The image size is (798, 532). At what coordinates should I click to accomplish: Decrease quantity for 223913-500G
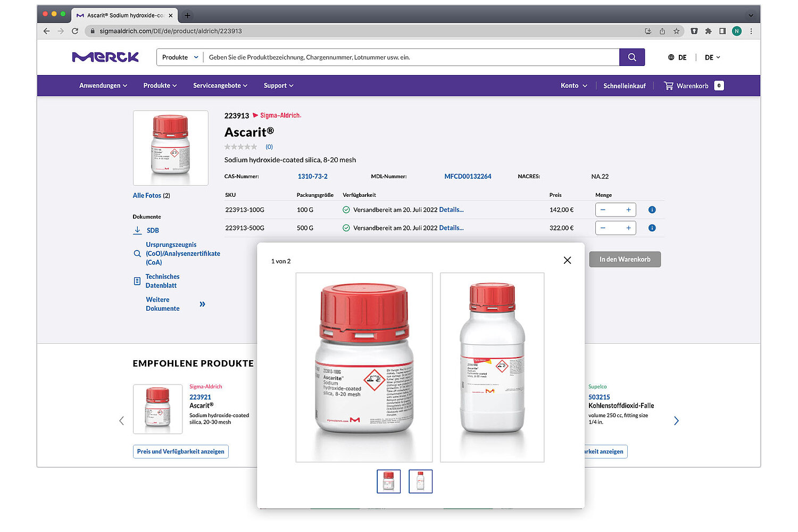coord(603,228)
